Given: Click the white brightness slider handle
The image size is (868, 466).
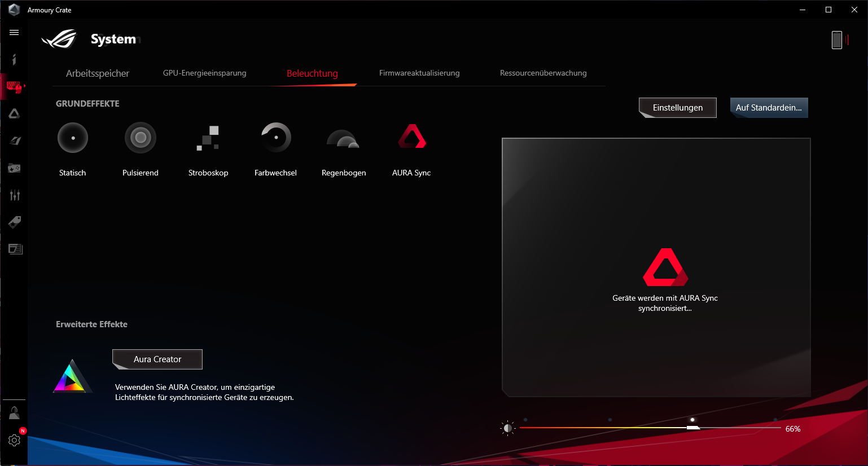Looking at the screenshot, I should click(x=693, y=428).
